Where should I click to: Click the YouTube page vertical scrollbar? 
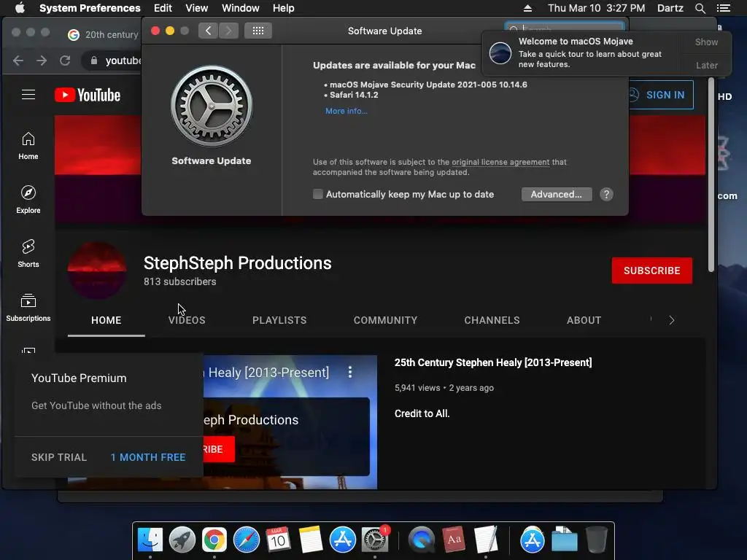(711, 175)
